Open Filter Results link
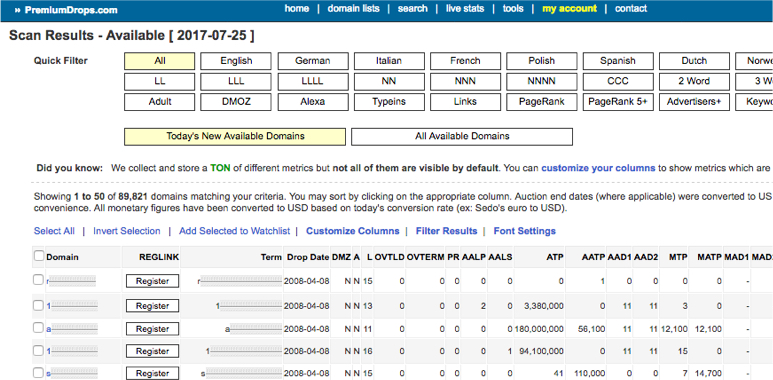Image resolution: width=773 pixels, height=380 pixels. click(x=447, y=231)
